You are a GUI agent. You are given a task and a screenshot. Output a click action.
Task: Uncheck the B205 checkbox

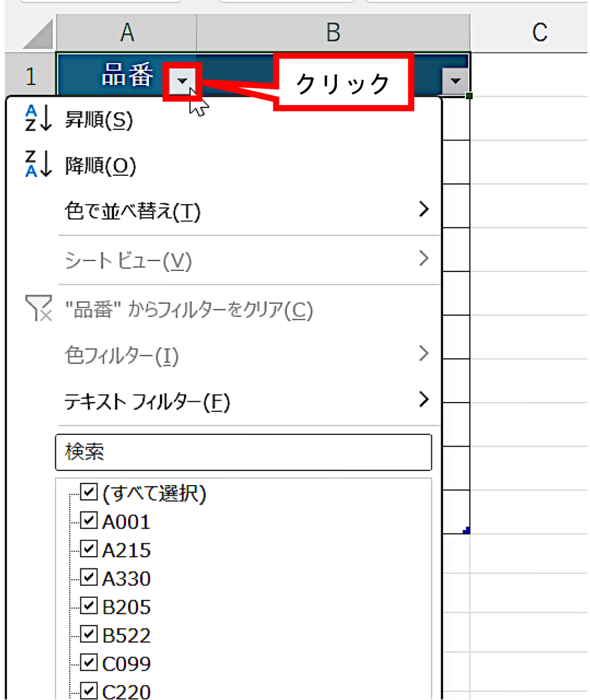[x=89, y=606]
